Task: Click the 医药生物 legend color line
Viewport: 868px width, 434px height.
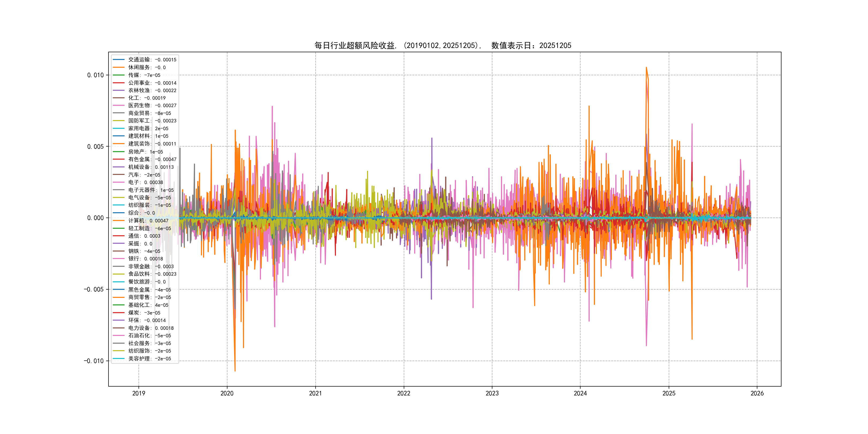Action: 119,106
